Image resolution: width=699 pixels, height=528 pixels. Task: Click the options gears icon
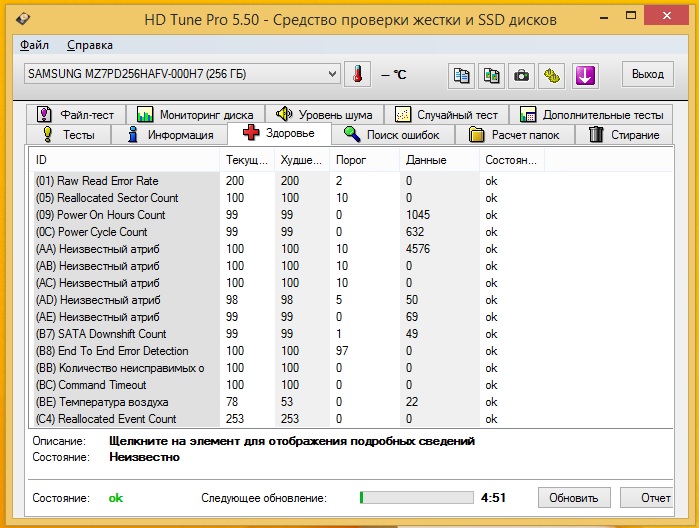coord(552,75)
